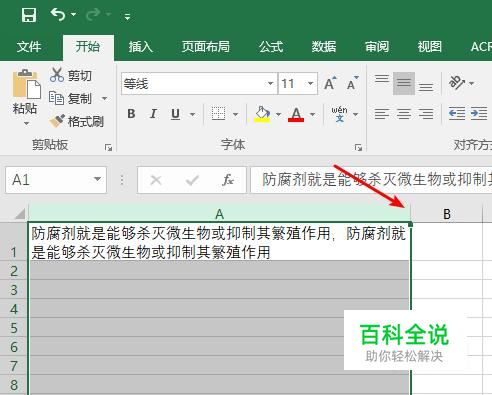
Task: Click cell B1
Action: (x=447, y=241)
